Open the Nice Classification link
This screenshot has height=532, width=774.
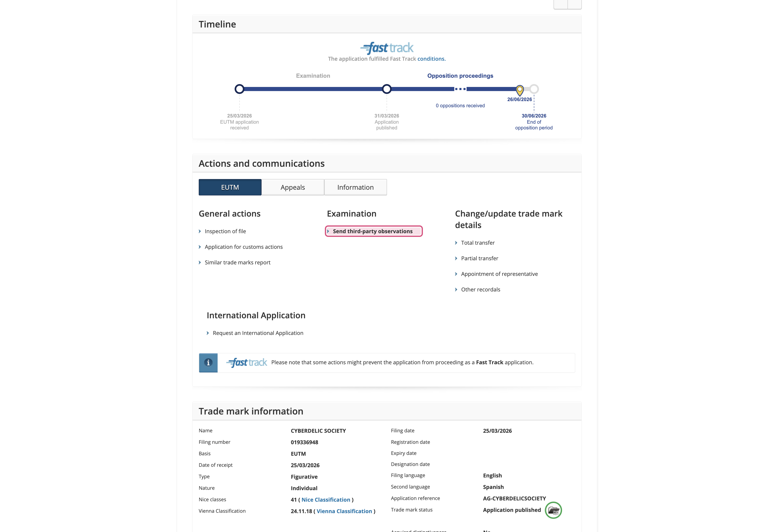click(326, 500)
